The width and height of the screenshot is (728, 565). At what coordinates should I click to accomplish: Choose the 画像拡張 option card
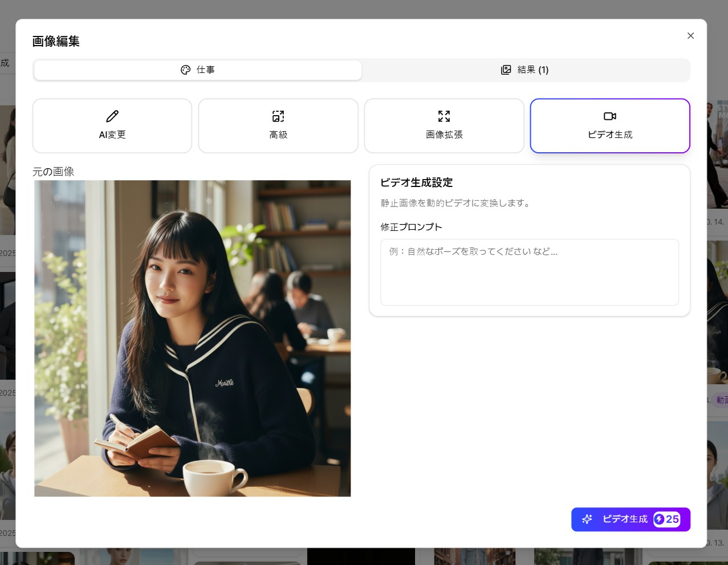[x=444, y=126]
